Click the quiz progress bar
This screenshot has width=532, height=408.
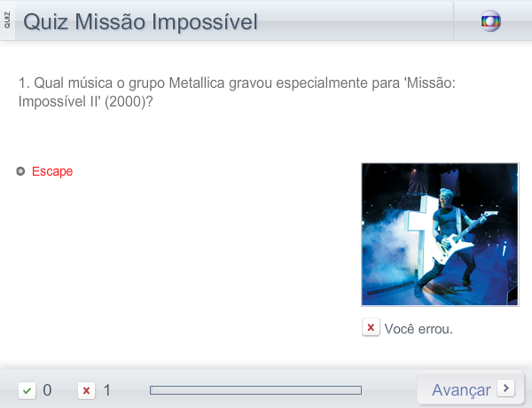pyautogui.click(x=256, y=390)
